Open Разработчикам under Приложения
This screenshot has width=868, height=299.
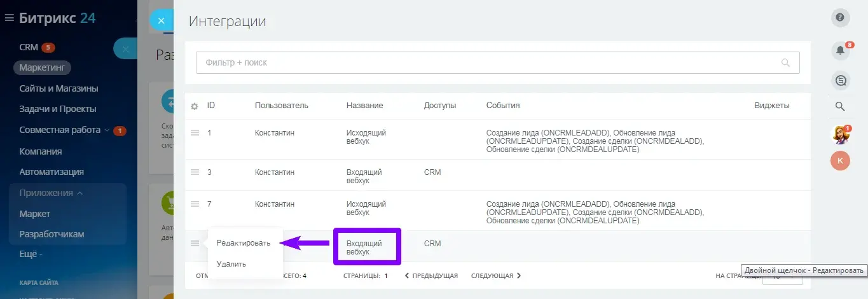pyautogui.click(x=52, y=234)
